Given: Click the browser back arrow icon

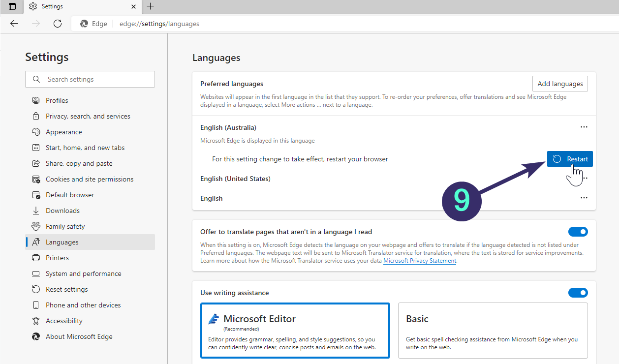Looking at the screenshot, I should (x=14, y=24).
